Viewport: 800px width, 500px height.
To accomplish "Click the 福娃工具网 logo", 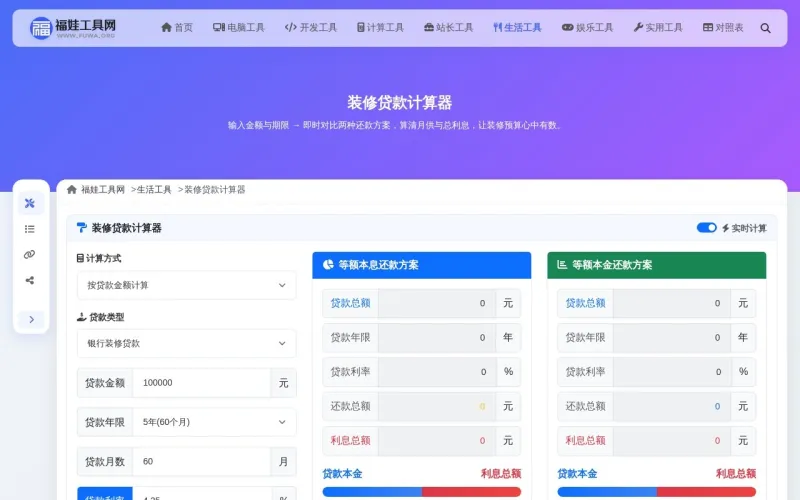I will pyautogui.click(x=72, y=28).
